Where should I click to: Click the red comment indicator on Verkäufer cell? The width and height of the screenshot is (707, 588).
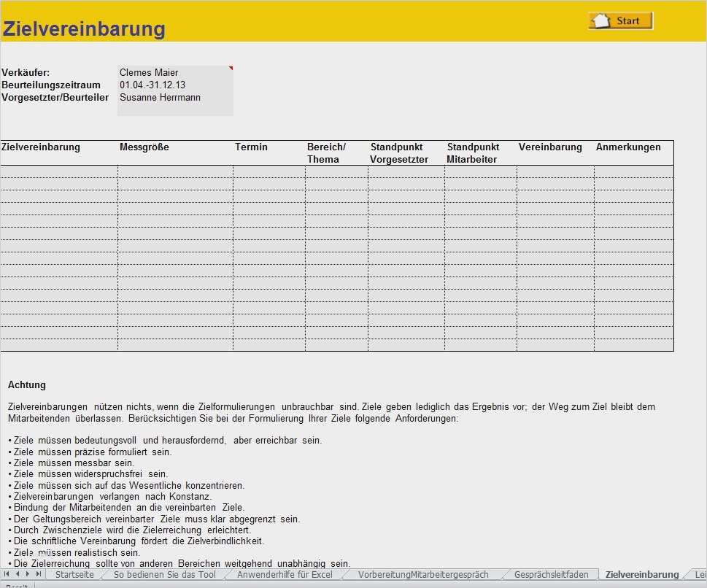click(x=231, y=68)
